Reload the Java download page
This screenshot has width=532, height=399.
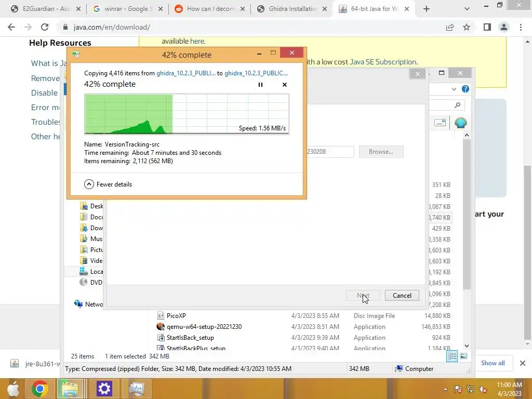coord(45,27)
